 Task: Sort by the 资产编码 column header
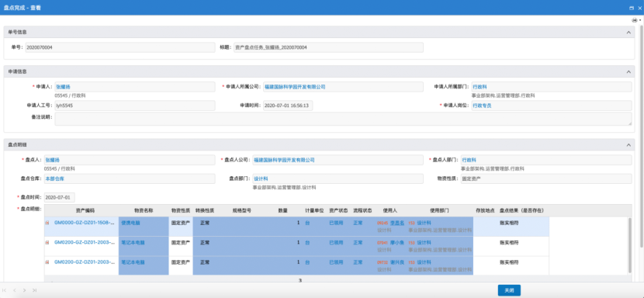click(85, 210)
